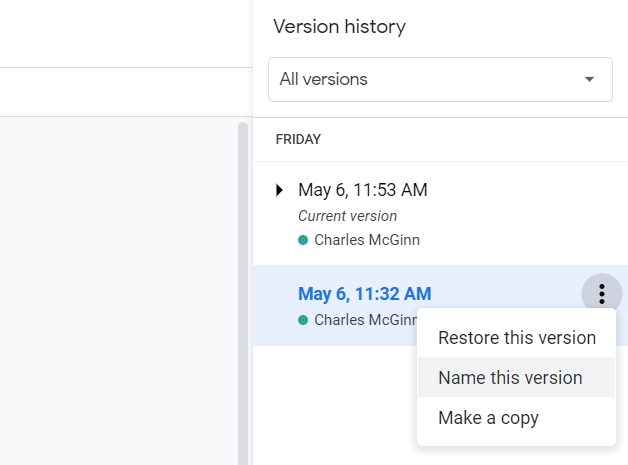Select the May 6, 11:32 AM version
Screen dimensions: 628x465
point(364,294)
